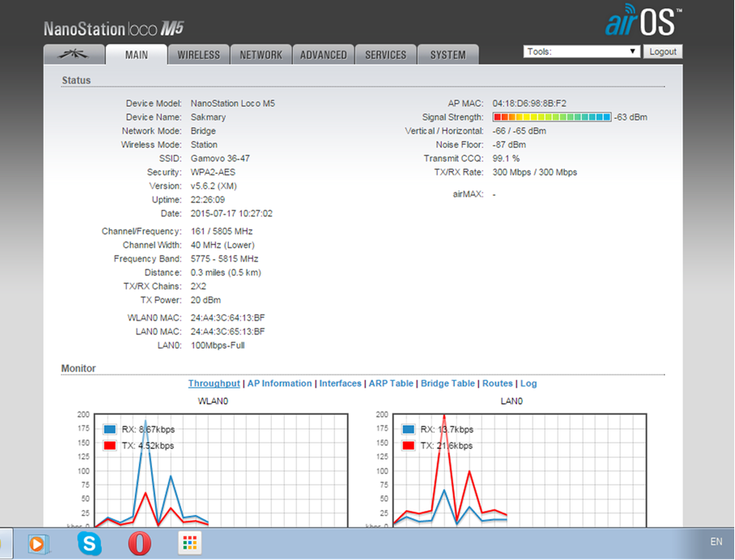Image resolution: width=735 pixels, height=560 pixels.
Task: Click the date value 2015-07-17 10:27:02
Action: (x=232, y=214)
